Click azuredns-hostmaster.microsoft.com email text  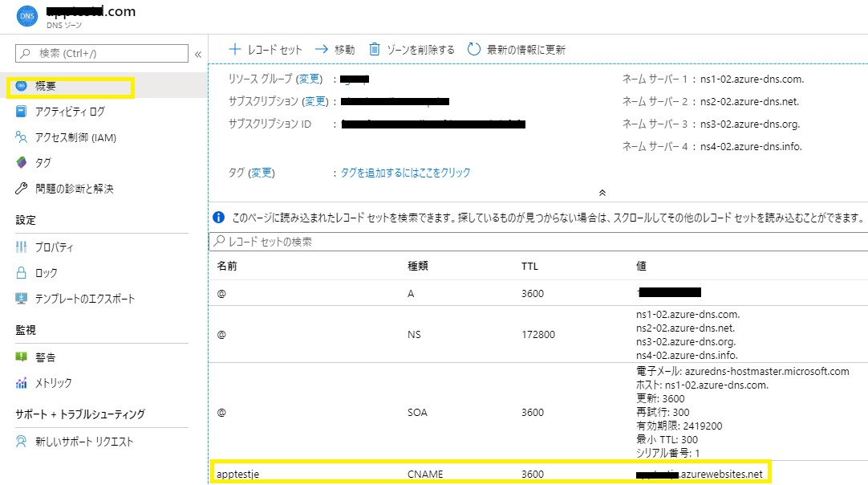click(x=767, y=371)
